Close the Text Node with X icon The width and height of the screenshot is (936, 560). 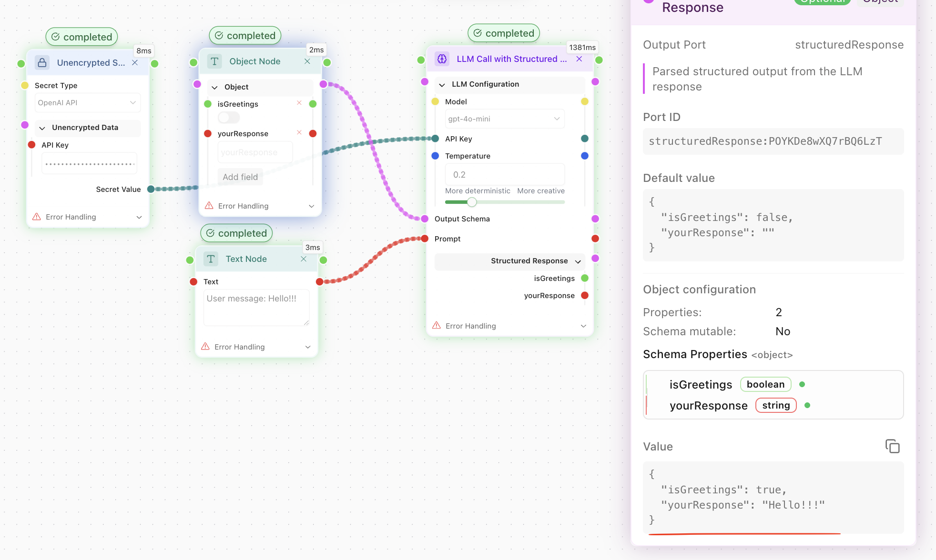[x=304, y=259]
